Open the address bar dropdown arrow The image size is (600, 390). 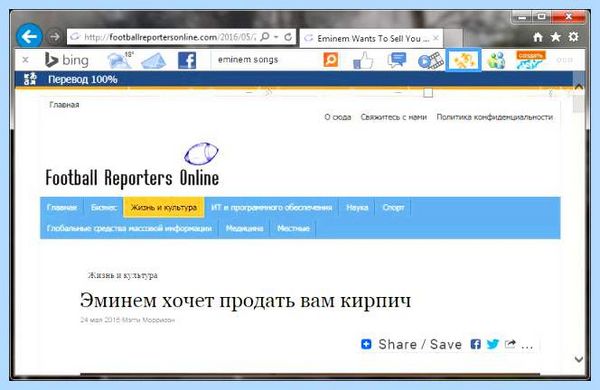(x=276, y=37)
